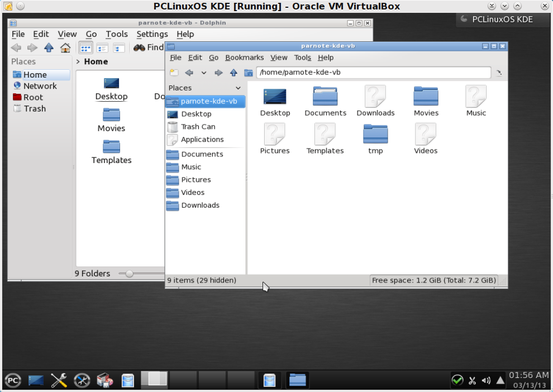Image resolution: width=553 pixels, height=392 pixels.
Task: Go back in Dolphin toolbar
Action: pyautogui.click(x=16, y=47)
